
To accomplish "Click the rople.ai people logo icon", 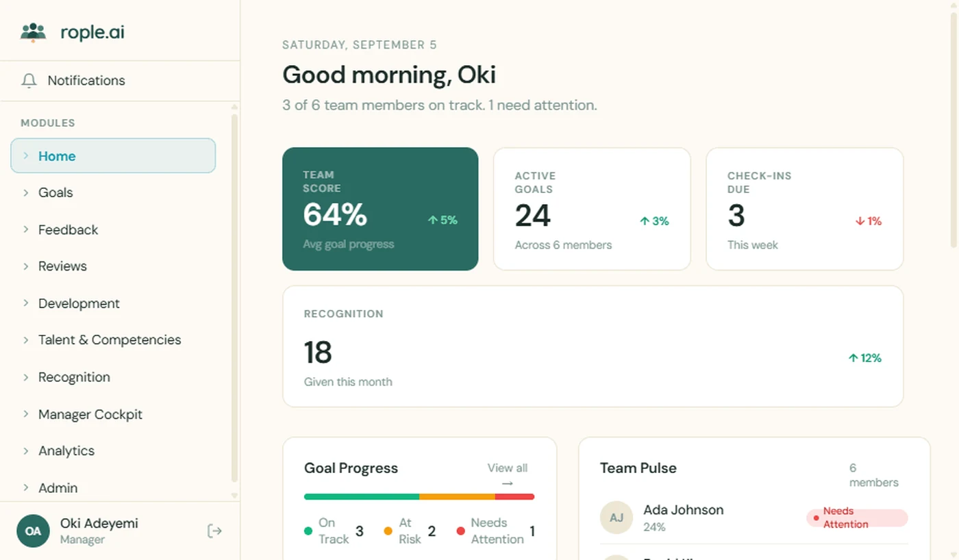I will click(x=33, y=32).
